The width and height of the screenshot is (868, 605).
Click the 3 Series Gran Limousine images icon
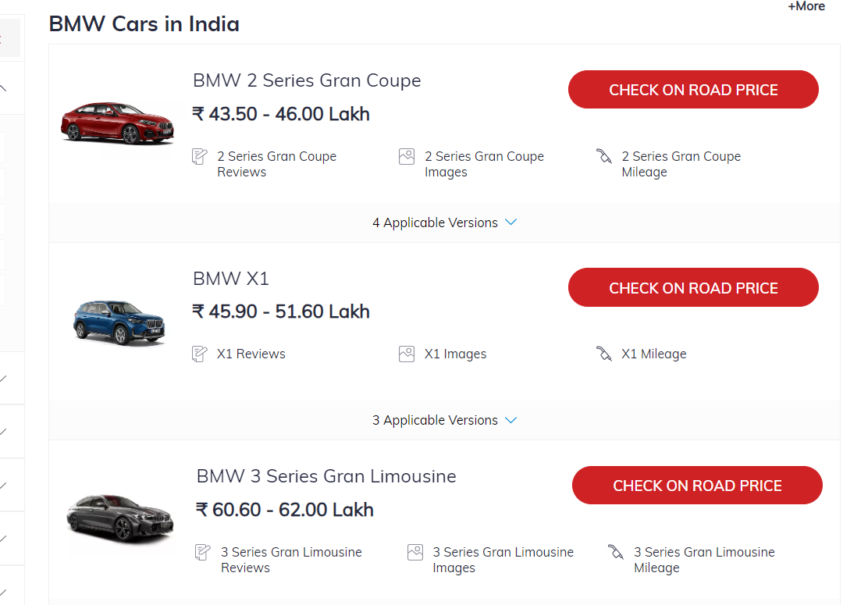click(x=415, y=552)
